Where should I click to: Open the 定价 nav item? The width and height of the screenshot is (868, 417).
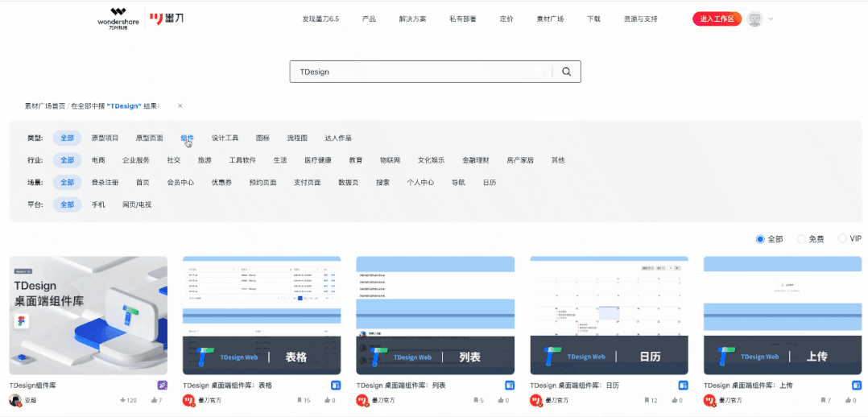point(506,19)
